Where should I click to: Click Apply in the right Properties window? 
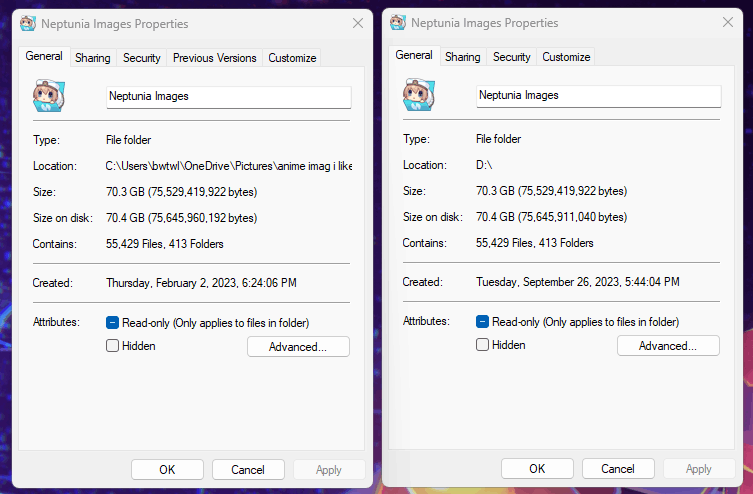coord(699,469)
